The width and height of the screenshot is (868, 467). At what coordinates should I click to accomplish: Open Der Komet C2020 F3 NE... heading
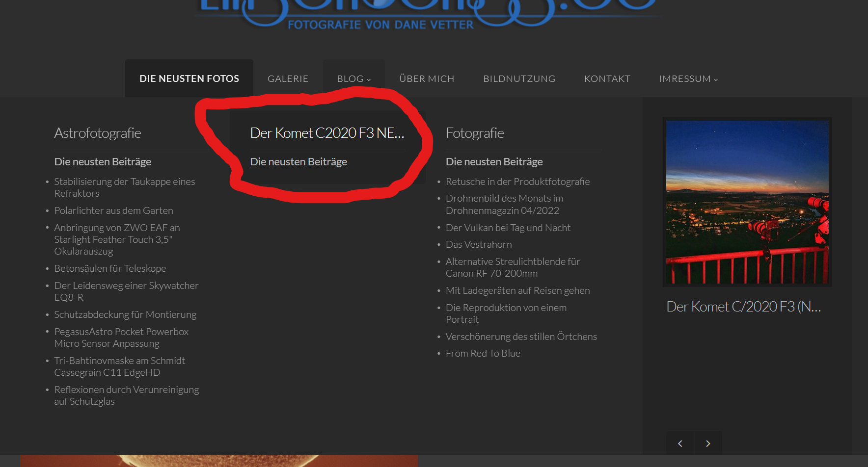[327, 133]
